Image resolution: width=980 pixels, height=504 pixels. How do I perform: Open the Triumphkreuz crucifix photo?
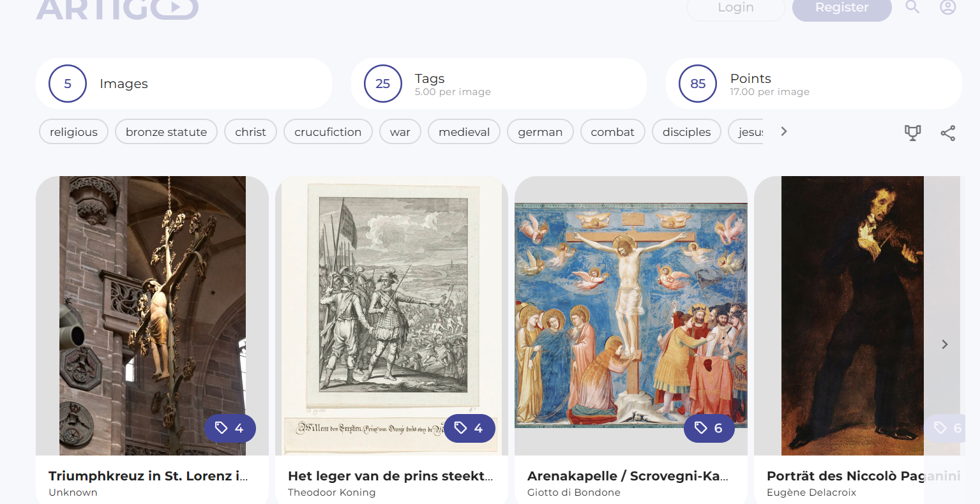click(152, 316)
